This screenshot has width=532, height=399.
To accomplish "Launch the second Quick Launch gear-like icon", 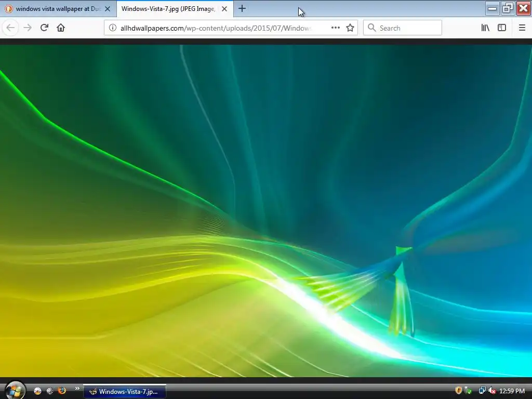I will pyautogui.click(x=50, y=391).
